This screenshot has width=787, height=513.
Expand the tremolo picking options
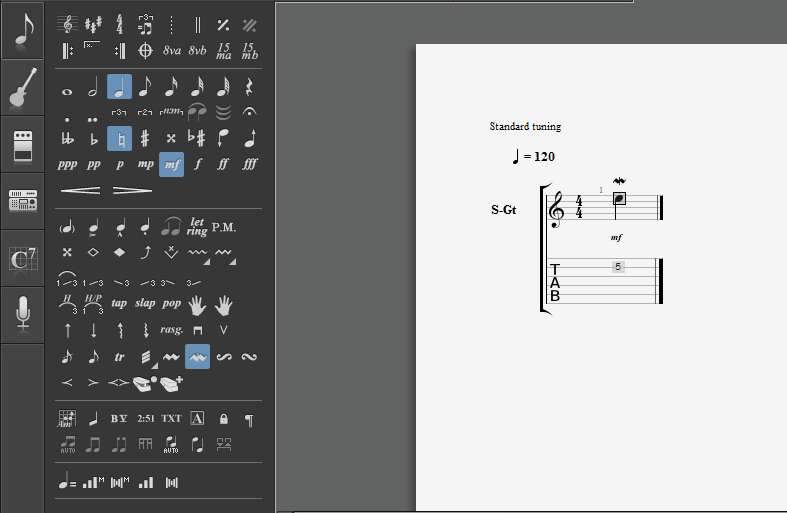tap(153, 363)
